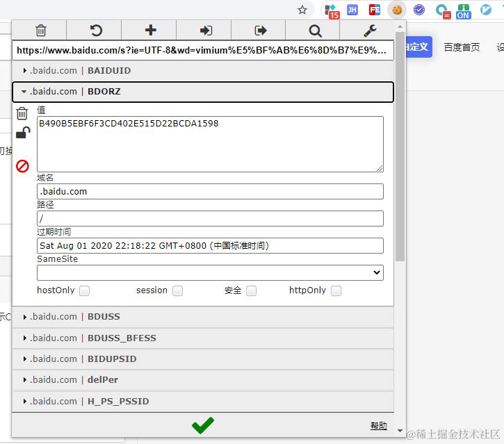
Task: Toggle the BDORZ cookie protection lock icon
Action: (23, 132)
